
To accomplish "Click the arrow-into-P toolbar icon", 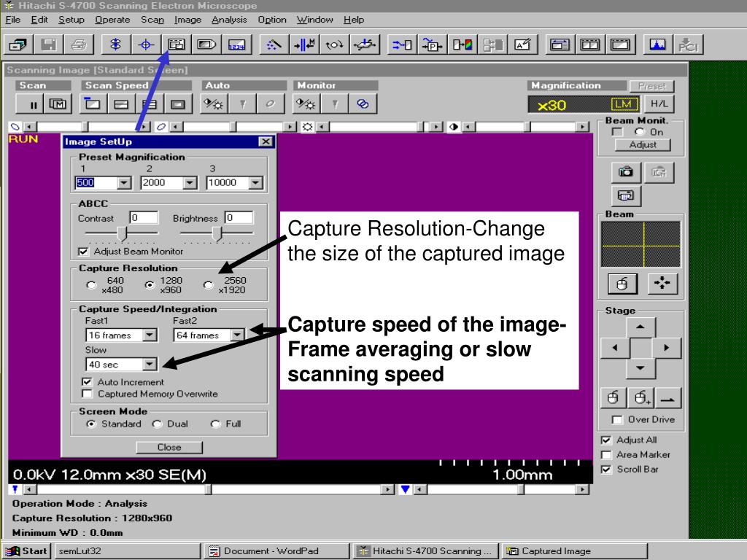I will [x=432, y=44].
